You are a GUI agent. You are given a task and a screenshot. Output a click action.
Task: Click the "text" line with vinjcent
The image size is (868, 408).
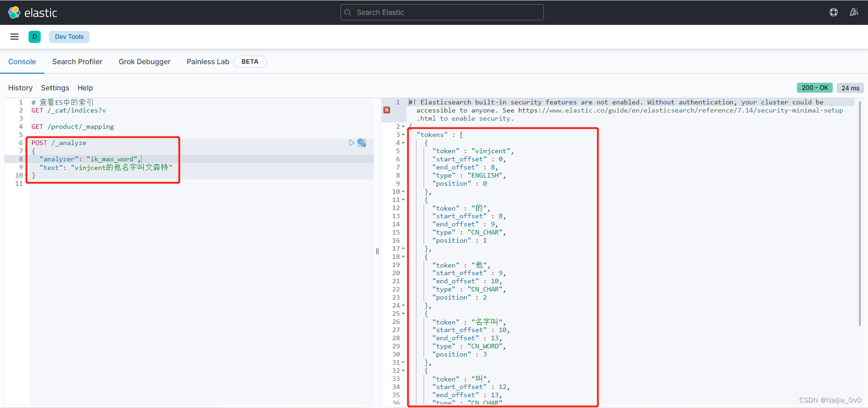click(106, 167)
